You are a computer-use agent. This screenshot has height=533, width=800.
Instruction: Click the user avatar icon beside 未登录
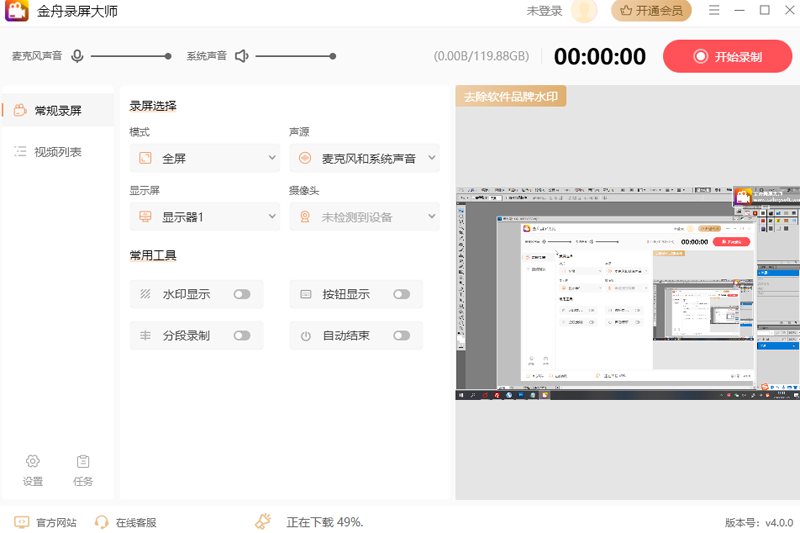tap(584, 11)
